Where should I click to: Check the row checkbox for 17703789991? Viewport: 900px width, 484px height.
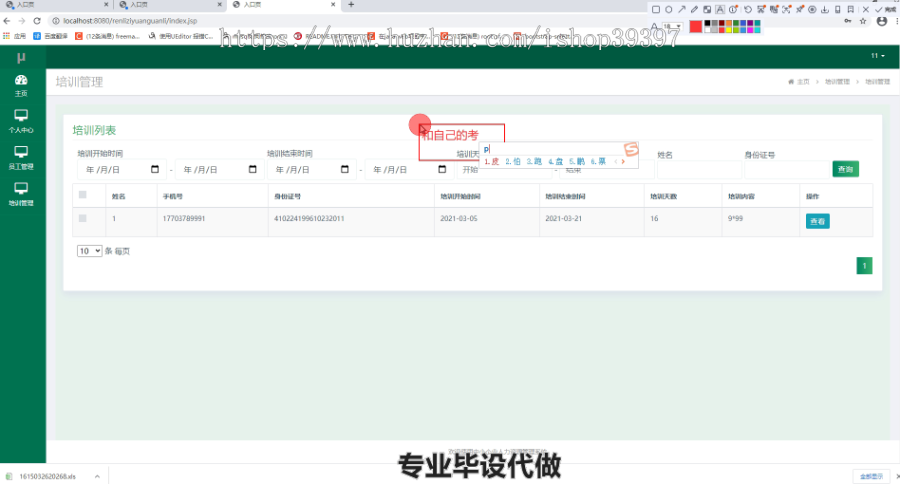(83, 218)
